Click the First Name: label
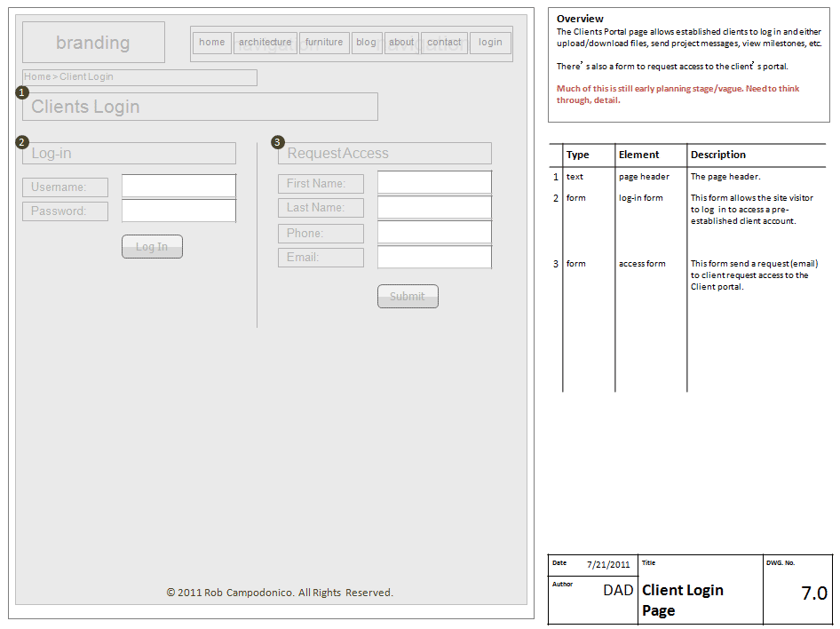Image resolution: width=840 pixels, height=629 pixels. tap(321, 184)
